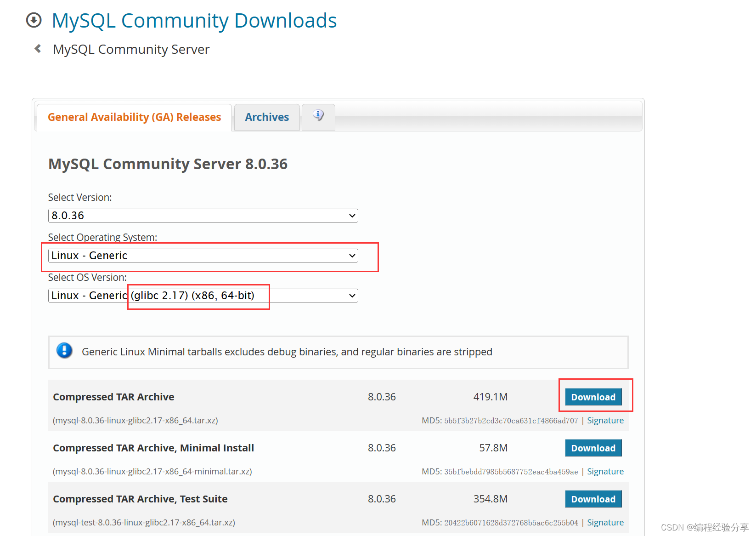
Task: Click the CSDN watermark text
Action: (704, 527)
